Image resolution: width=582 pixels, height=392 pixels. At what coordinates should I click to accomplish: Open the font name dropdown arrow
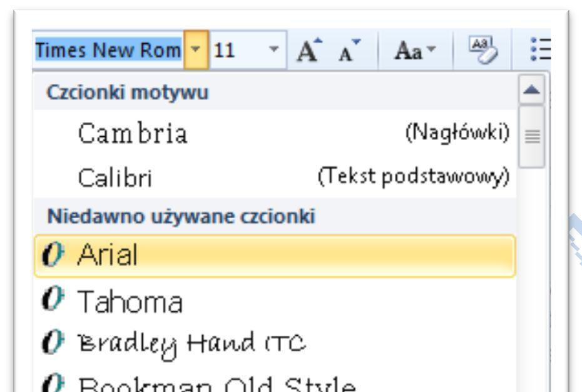tap(196, 50)
